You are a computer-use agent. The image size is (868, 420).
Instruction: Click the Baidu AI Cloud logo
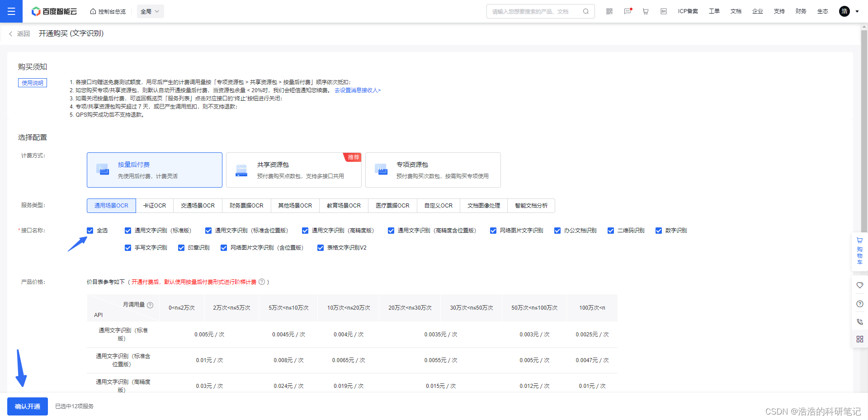point(54,11)
